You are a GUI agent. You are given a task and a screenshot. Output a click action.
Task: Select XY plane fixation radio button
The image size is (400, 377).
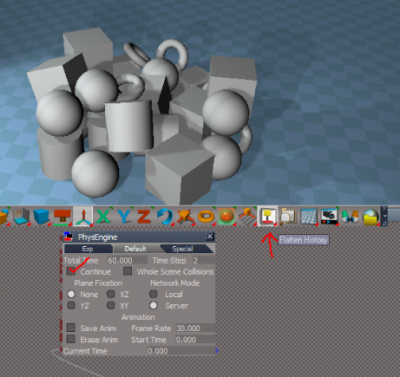point(111,305)
